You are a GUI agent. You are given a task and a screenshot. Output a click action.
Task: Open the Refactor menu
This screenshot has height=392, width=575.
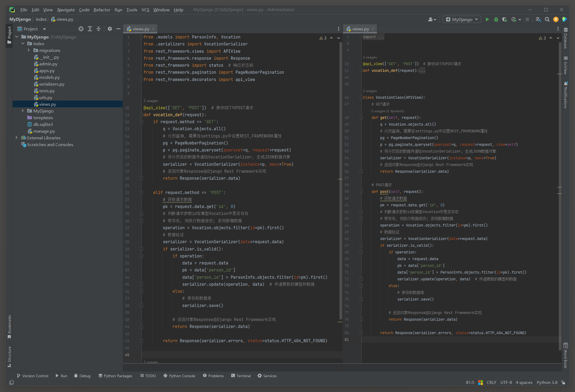click(102, 10)
